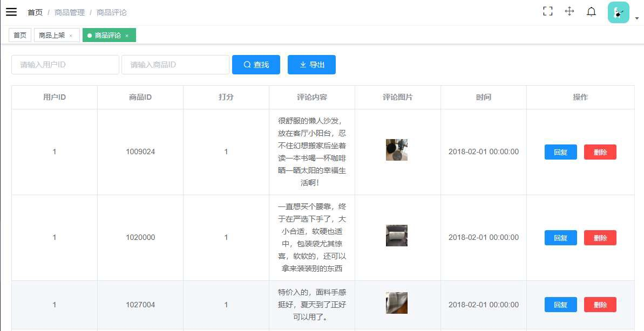Viewport: 644px width, 331px height.
Task: Click 商品评论 in the breadcrumb
Action: pos(111,12)
